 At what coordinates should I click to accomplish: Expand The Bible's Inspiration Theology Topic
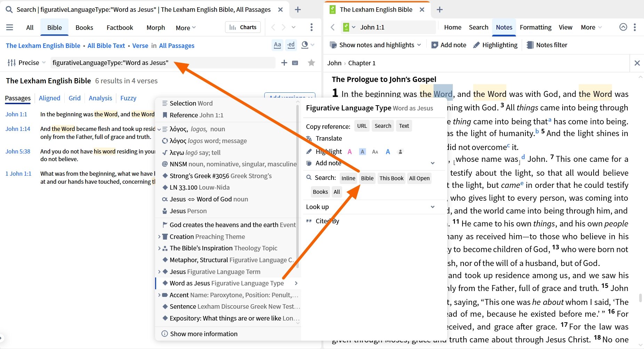[x=159, y=248]
